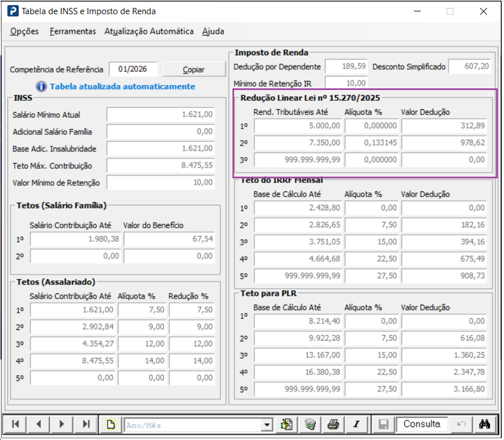504x440 pixels.
Task: Click the app logo in the title bar
Action: click(13, 11)
